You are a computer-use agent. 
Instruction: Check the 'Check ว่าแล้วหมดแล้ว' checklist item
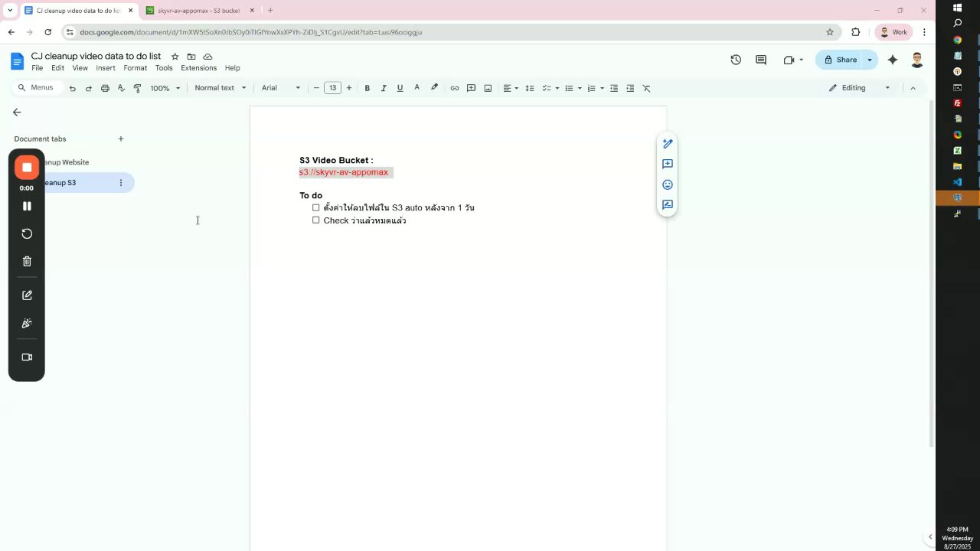coord(315,220)
